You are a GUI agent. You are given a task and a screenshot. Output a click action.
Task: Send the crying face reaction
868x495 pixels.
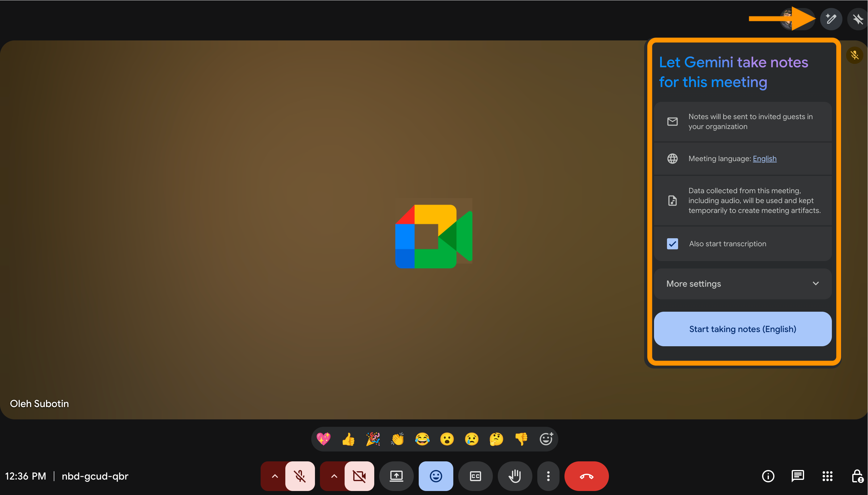coord(472,439)
